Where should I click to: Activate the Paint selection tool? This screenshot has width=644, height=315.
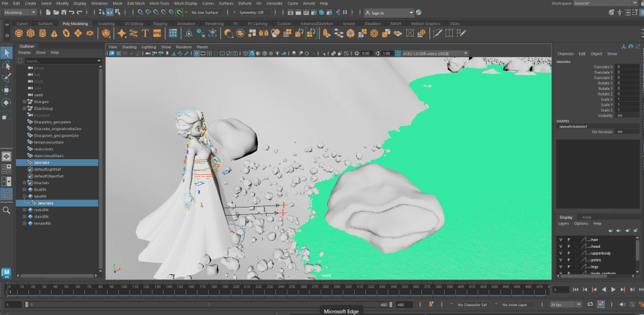(x=6, y=77)
